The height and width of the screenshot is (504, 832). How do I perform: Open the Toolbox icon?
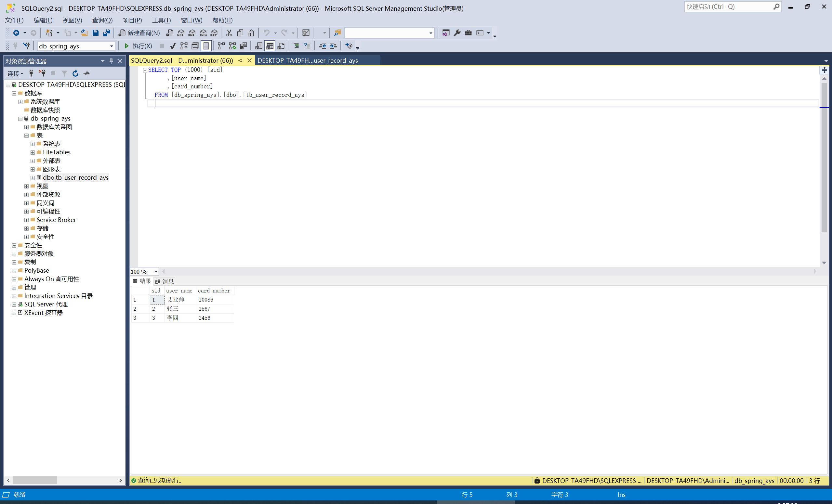[468, 33]
